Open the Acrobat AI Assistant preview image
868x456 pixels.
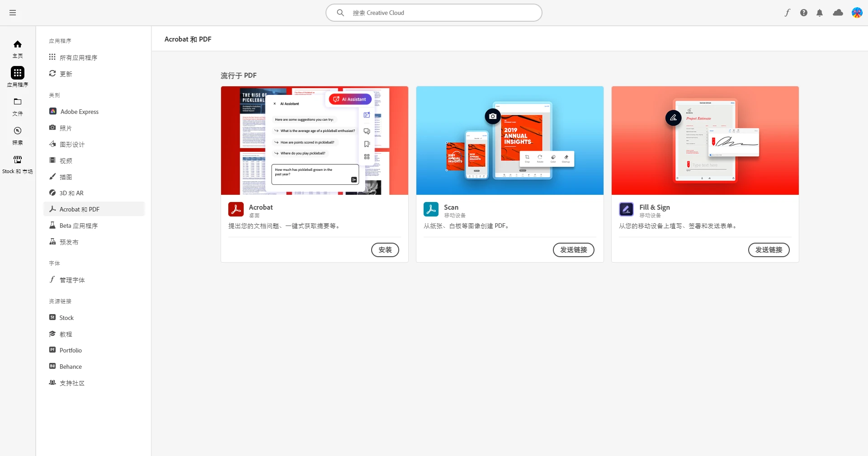pyautogui.click(x=315, y=141)
